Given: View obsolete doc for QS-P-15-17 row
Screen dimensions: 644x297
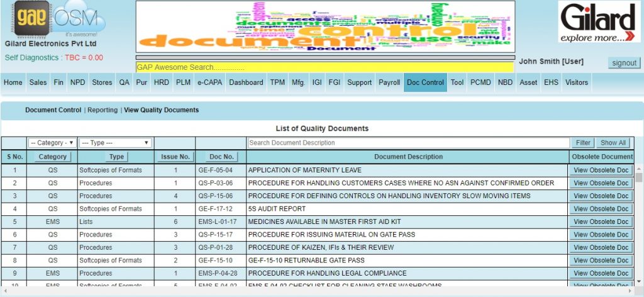Looking at the screenshot, I should pyautogui.click(x=601, y=235).
